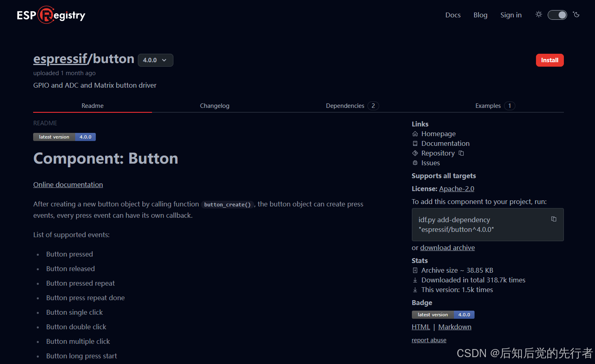595x364 pixels.
Task: Click the README latest version badge
Action: pos(64,137)
